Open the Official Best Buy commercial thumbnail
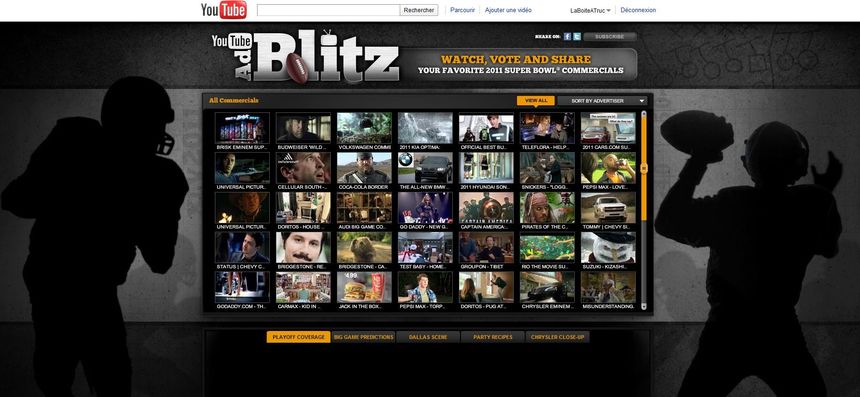 [x=486, y=128]
